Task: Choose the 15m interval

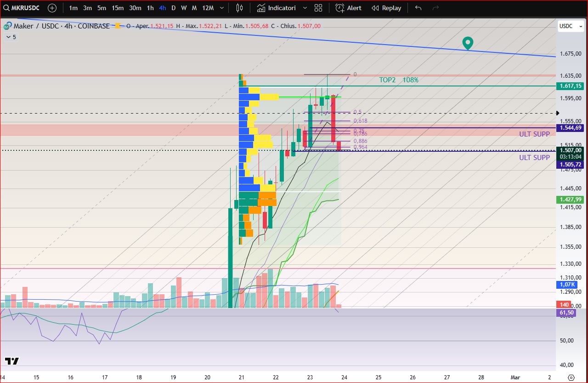Action: point(118,8)
